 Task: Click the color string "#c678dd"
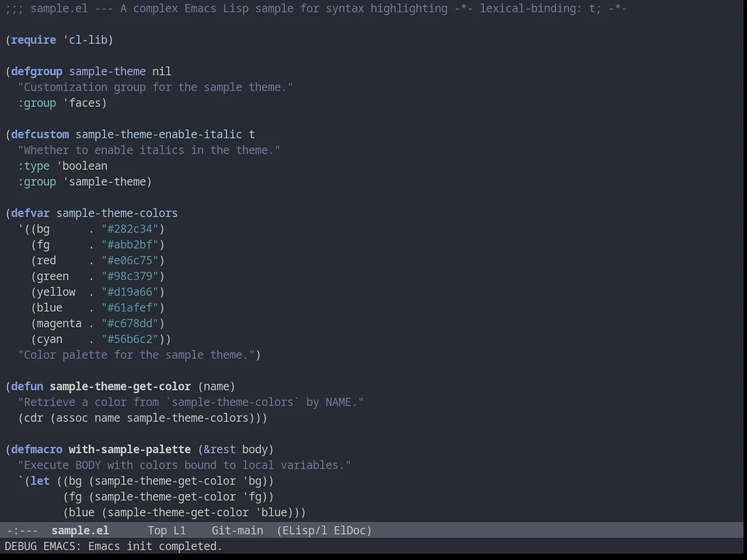[x=130, y=323]
